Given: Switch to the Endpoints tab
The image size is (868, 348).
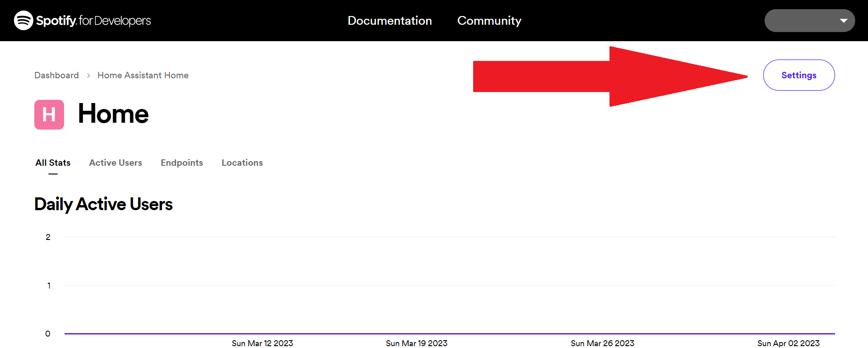Looking at the screenshot, I should pos(182,163).
